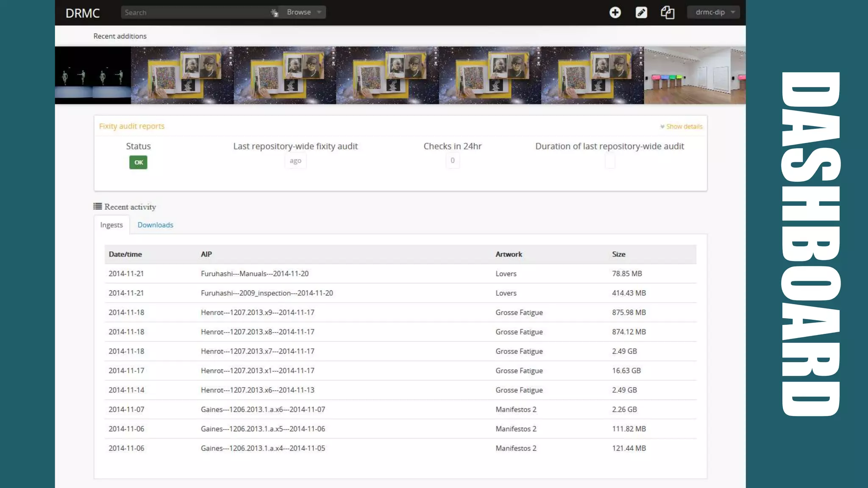Viewport: 868px width, 488px height.
Task: Open Furuhashi---Manuals---2014-11-20 AIP entry
Action: pos(254,274)
